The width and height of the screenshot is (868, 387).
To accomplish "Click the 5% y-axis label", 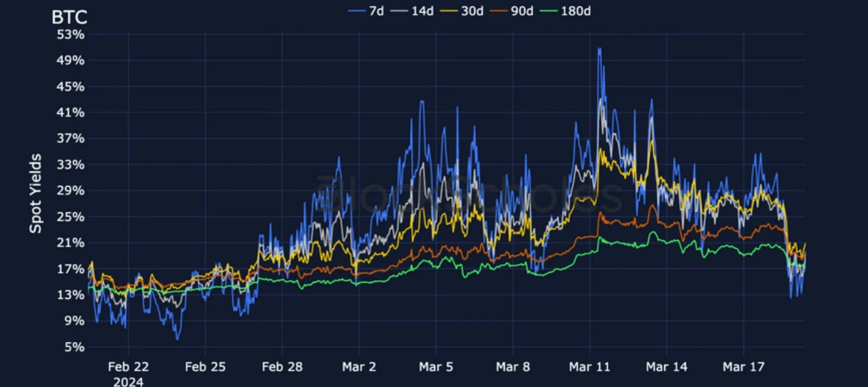I will 75,347.
